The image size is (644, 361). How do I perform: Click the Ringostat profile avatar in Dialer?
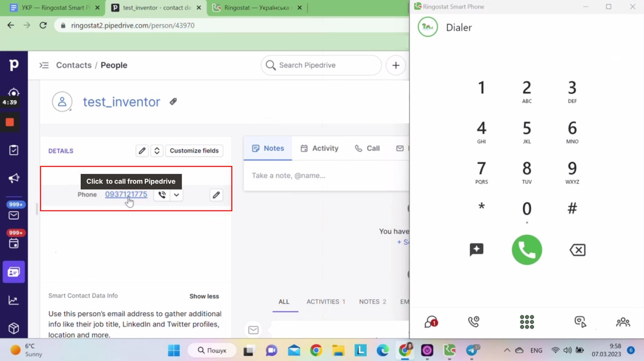428,27
